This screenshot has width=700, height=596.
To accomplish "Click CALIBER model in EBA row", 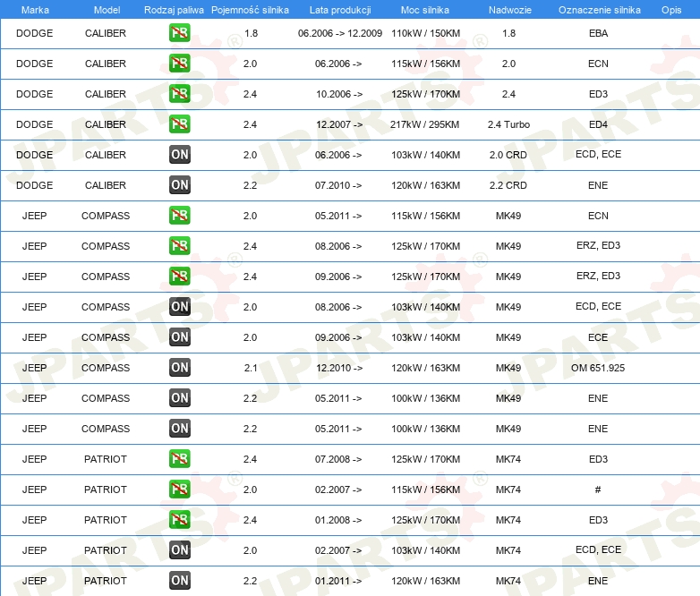I will (x=106, y=33).
